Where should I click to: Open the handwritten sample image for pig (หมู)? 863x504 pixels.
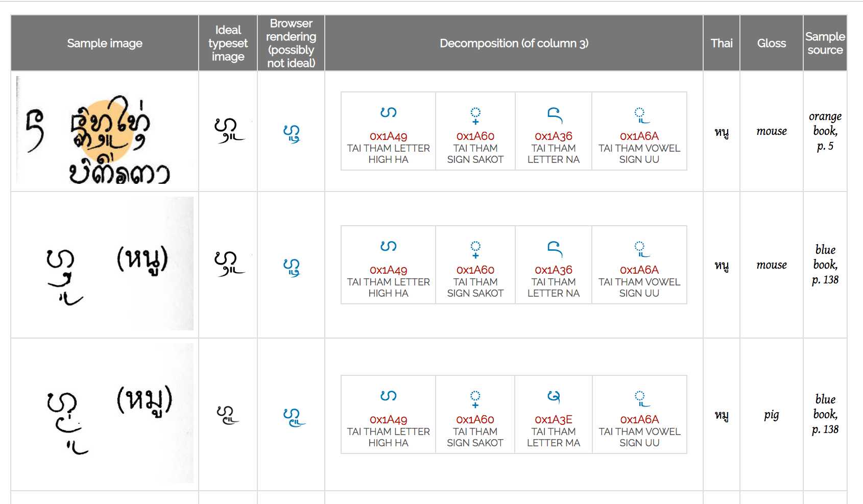click(x=105, y=414)
